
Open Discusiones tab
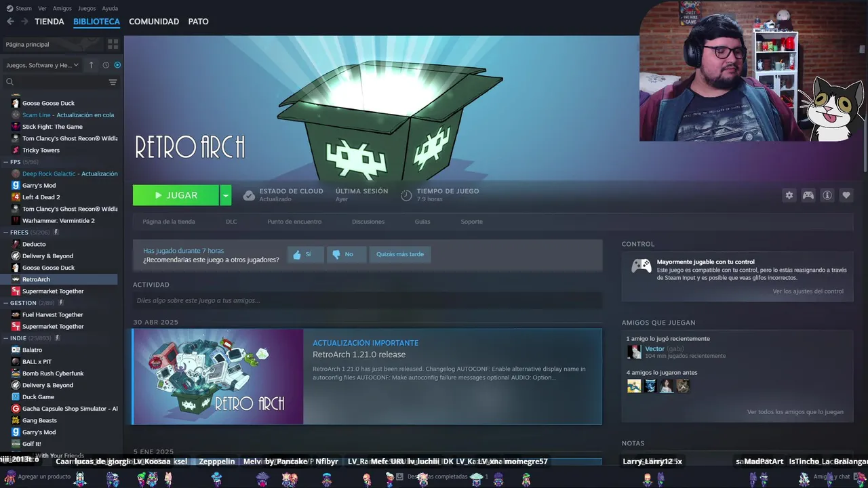pos(368,222)
